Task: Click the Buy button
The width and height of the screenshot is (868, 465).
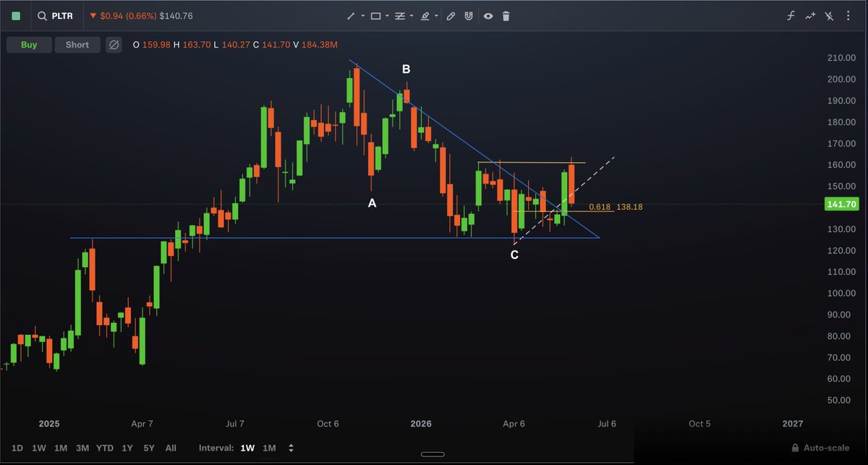Action: click(29, 45)
